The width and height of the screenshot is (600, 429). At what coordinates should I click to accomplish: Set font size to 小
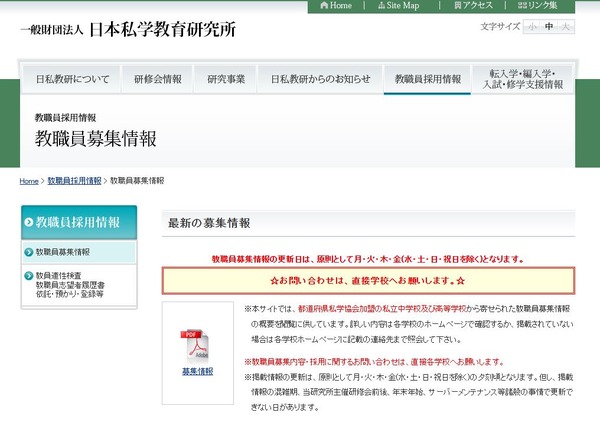click(x=533, y=27)
